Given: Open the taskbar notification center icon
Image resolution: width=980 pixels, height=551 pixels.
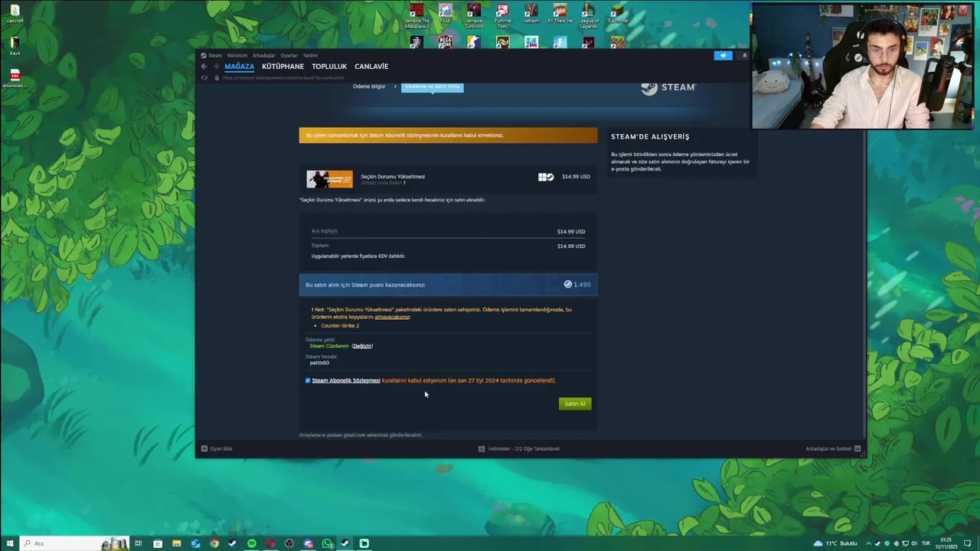Looking at the screenshot, I should (968, 543).
